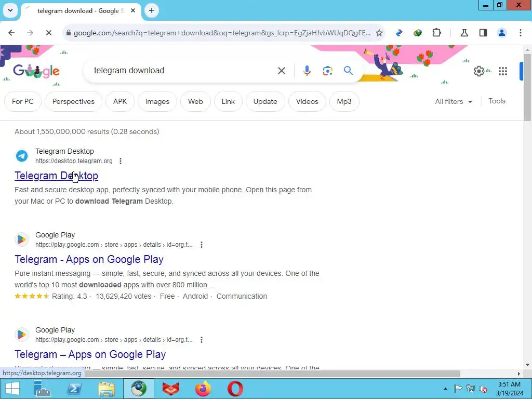Select the APK filter chip
This screenshot has height=399, width=532.
pos(120,101)
